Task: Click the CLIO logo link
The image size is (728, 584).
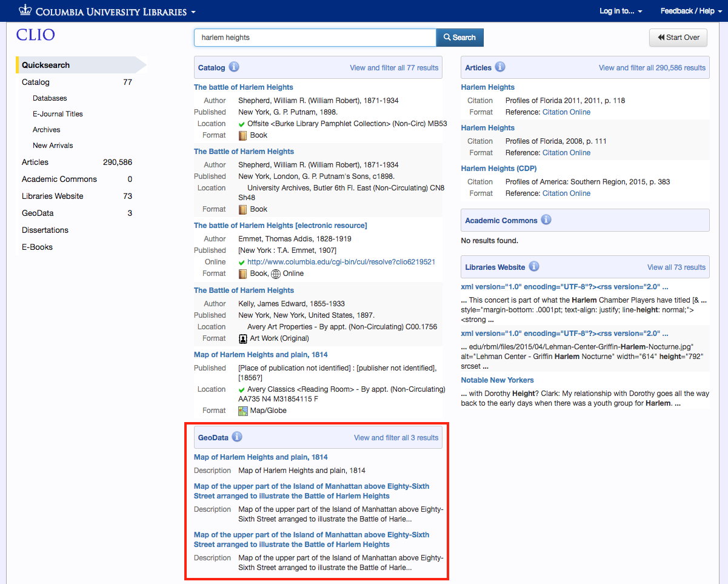Action: point(36,35)
